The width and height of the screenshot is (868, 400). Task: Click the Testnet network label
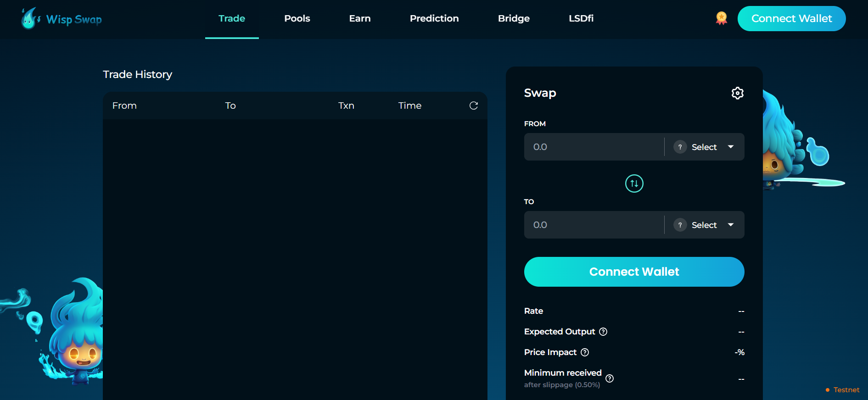tap(846, 390)
